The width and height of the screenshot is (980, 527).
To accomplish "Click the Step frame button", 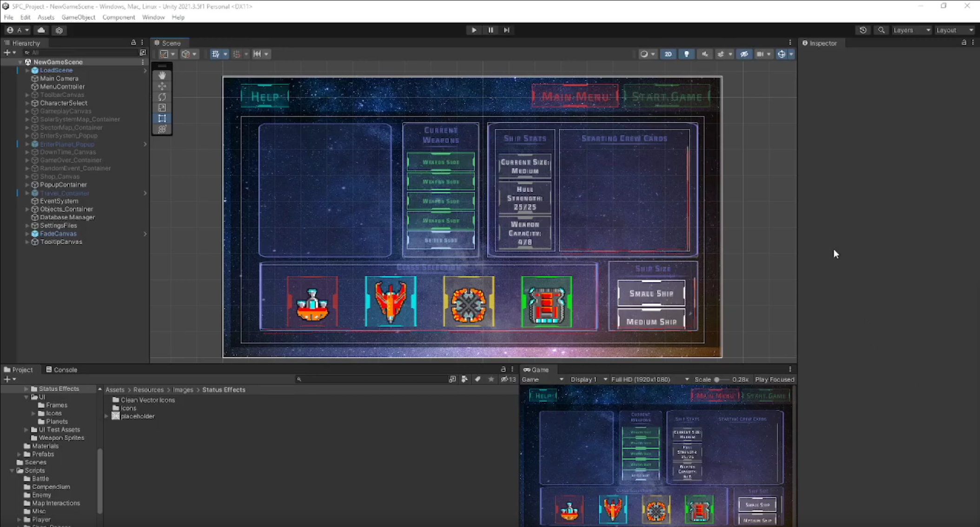I will click(507, 30).
